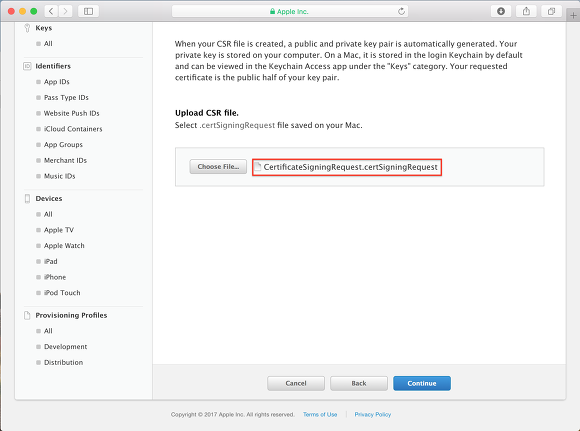580x431 pixels.
Task: Click the Upload CSR file heading
Action: (x=207, y=113)
